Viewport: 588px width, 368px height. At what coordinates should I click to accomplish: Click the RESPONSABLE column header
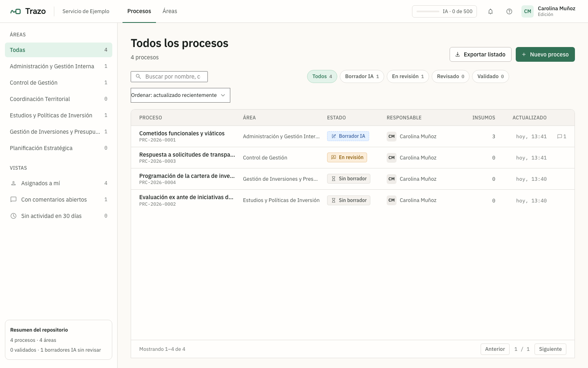click(x=404, y=118)
